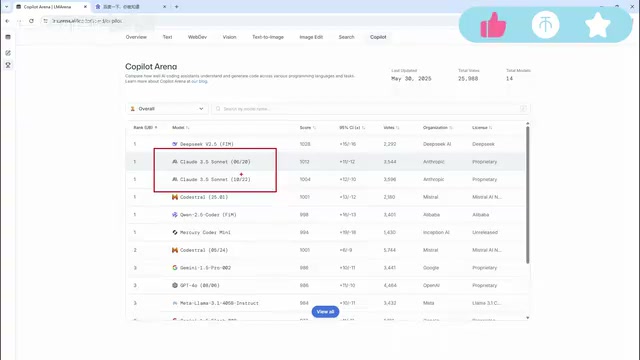640x360 pixels.
Task: Select the Copilot tab
Action: tap(378, 37)
